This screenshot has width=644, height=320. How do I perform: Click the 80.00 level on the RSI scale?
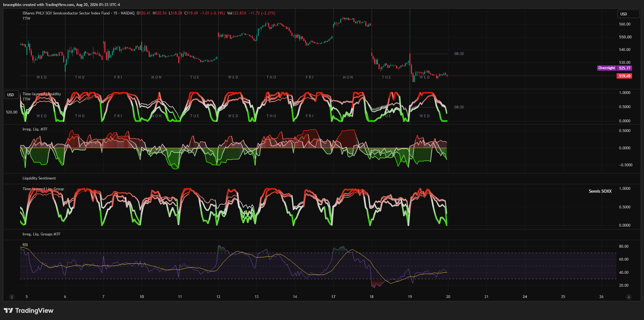pos(624,246)
